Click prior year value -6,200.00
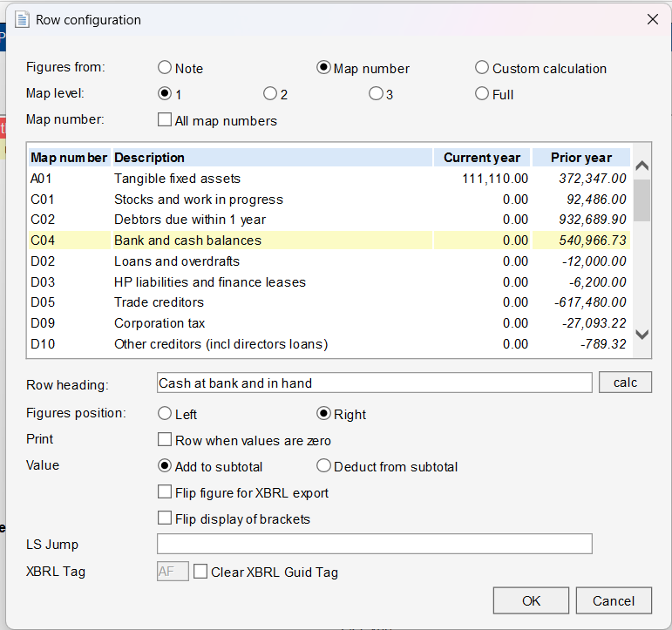Screen dimensions: 672x630 [x=597, y=282]
